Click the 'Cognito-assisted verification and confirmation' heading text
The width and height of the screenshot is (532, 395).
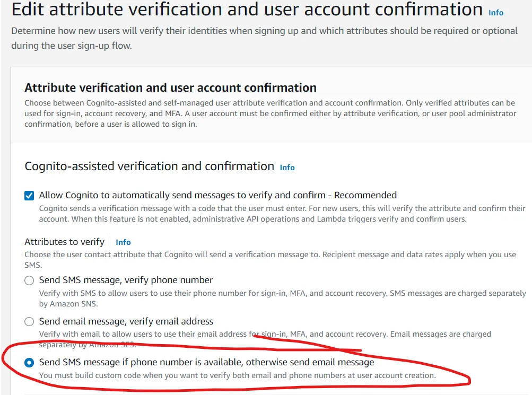tap(149, 166)
